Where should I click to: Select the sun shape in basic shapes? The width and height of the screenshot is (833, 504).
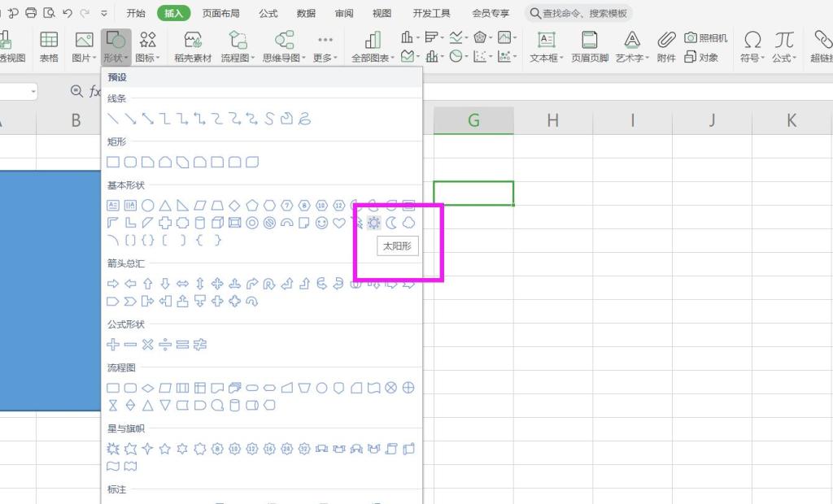(x=374, y=223)
